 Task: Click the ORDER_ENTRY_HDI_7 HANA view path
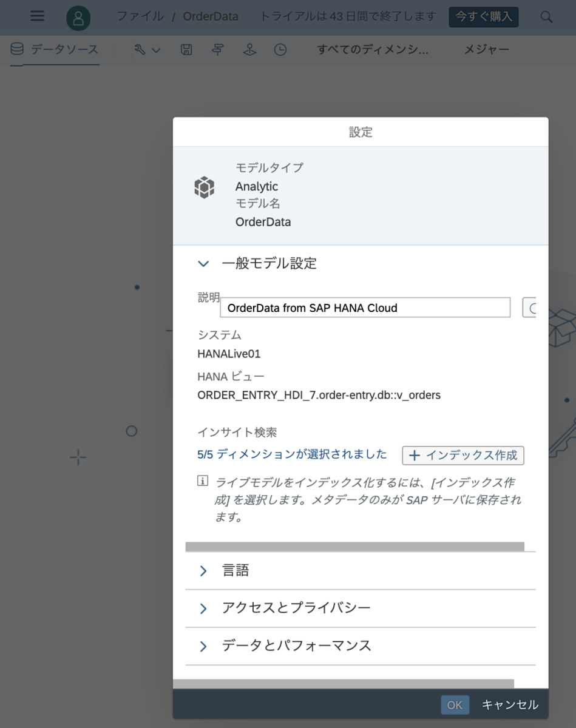click(x=319, y=395)
